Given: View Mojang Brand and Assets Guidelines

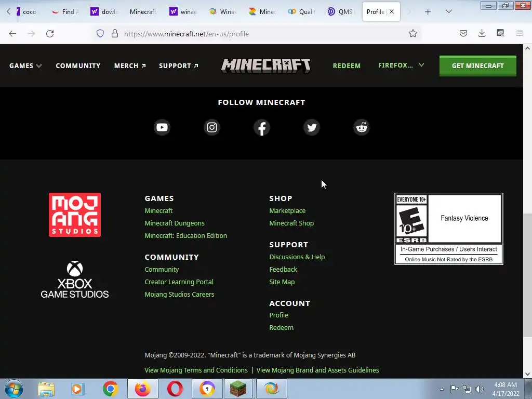Looking at the screenshot, I should [x=317, y=370].
